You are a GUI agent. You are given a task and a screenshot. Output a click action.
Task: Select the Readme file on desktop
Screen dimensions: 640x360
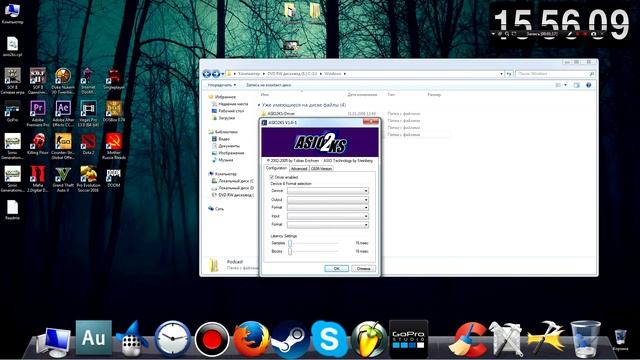12,210
